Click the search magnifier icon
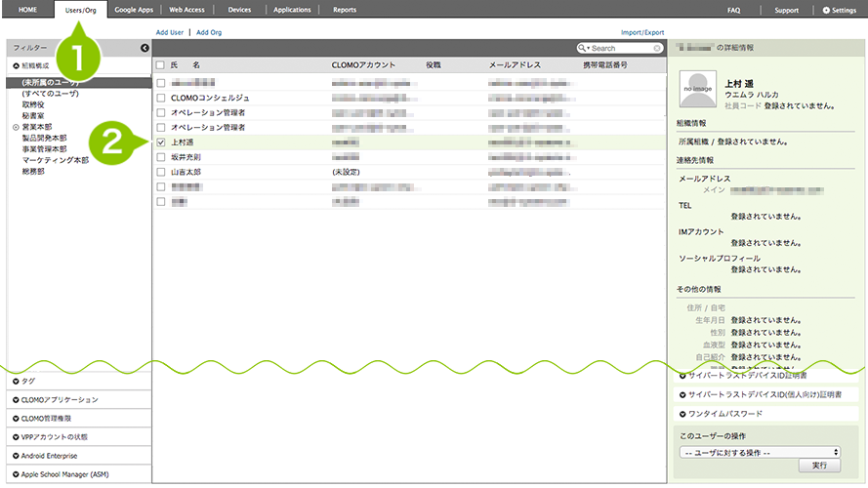Viewport: 868px width, 488px height. [583, 48]
